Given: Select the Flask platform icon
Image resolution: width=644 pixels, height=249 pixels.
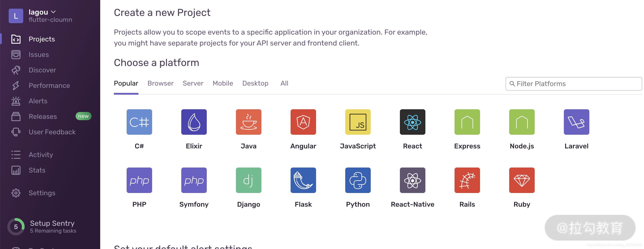Looking at the screenshot, I should point(303,180).
